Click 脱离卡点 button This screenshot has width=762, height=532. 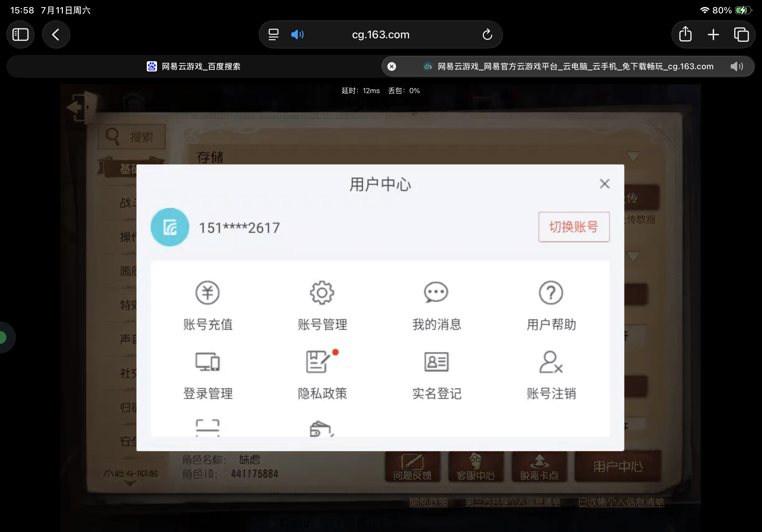tap(539, 467)
